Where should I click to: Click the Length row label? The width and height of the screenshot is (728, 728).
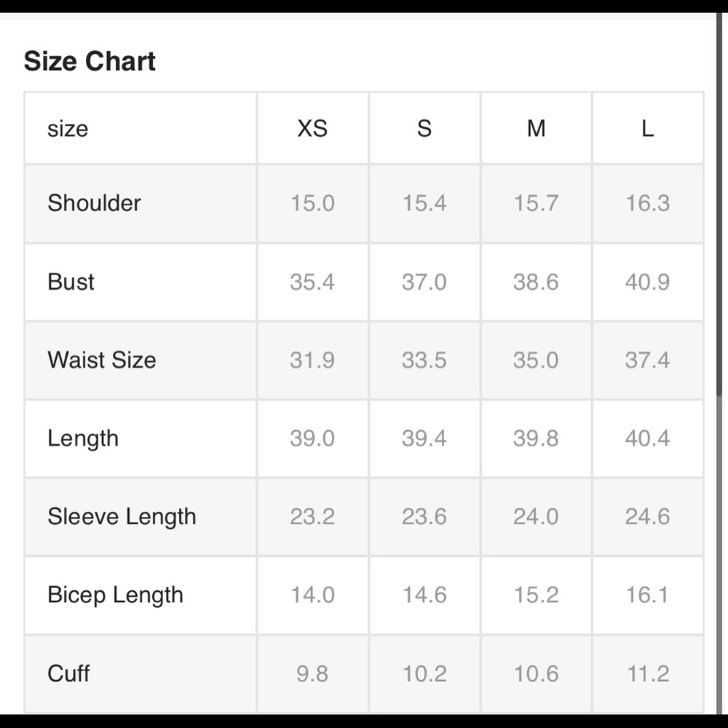[83, 438]
